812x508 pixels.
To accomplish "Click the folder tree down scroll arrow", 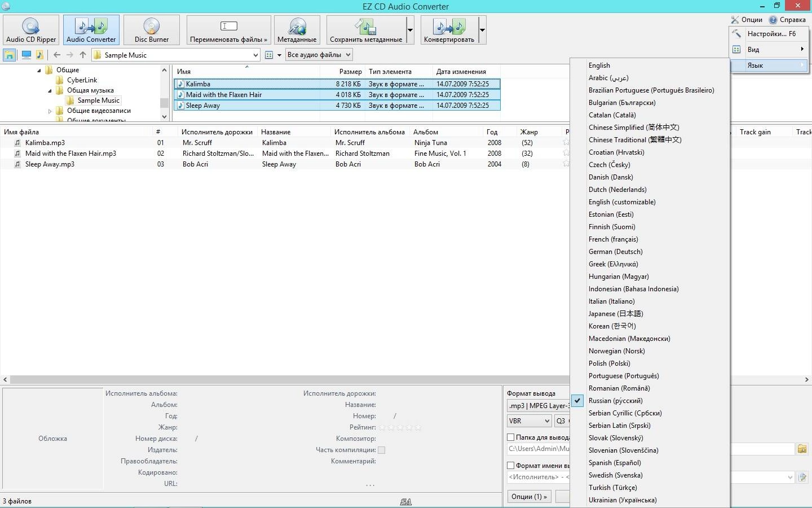I will [x=164, y=117].
